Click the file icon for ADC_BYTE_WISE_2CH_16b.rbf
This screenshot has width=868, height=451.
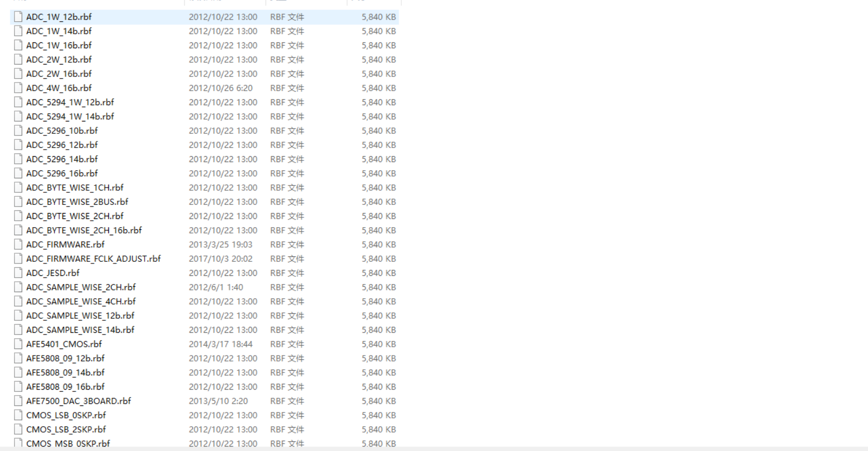pyautogui.click(x=18, y=230)
